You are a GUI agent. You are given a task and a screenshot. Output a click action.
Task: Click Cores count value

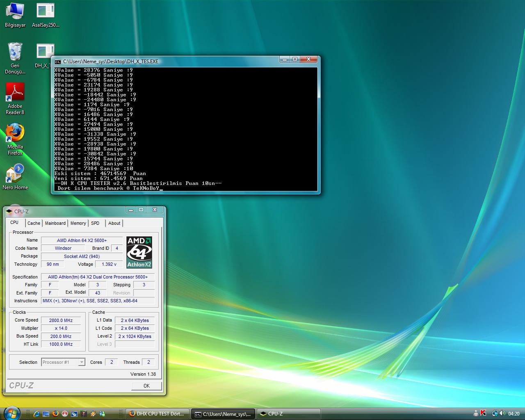(111, 362)
